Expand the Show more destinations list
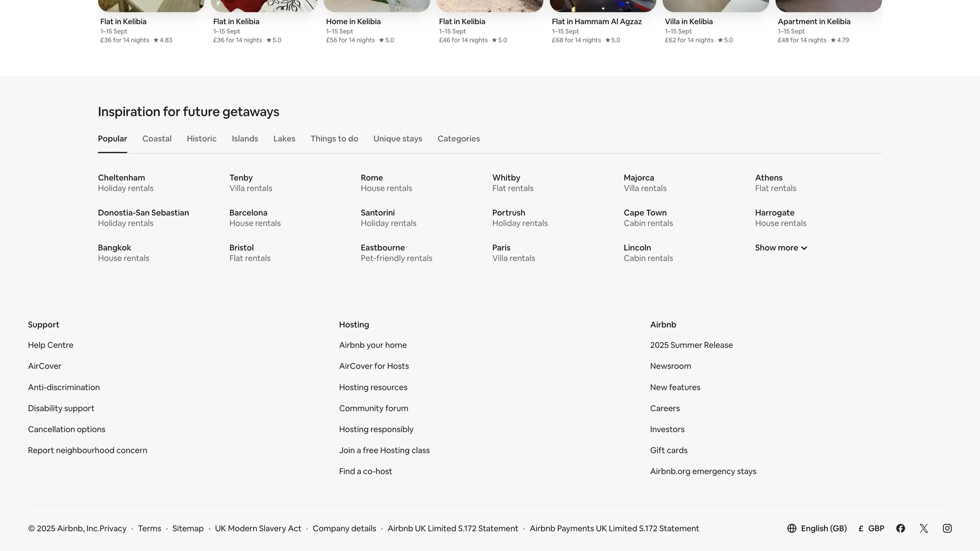 point(781,247)
